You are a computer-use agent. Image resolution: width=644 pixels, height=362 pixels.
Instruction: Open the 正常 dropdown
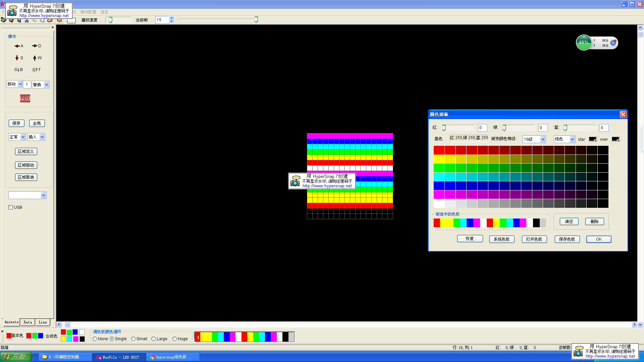23,137
